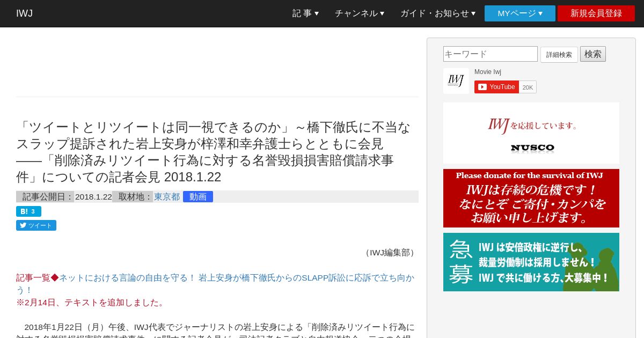Focus the キーワード search field
Screen dimensions: 644x338
click(491, 54)
